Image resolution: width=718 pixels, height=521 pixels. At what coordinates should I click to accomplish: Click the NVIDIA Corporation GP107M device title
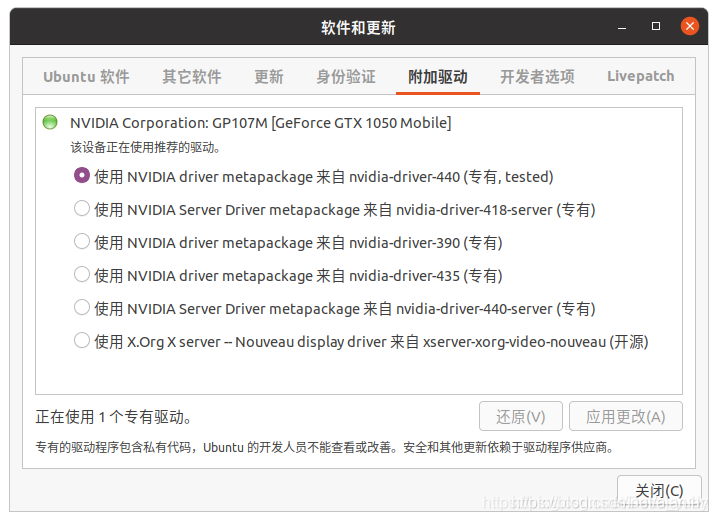(261, 123)
